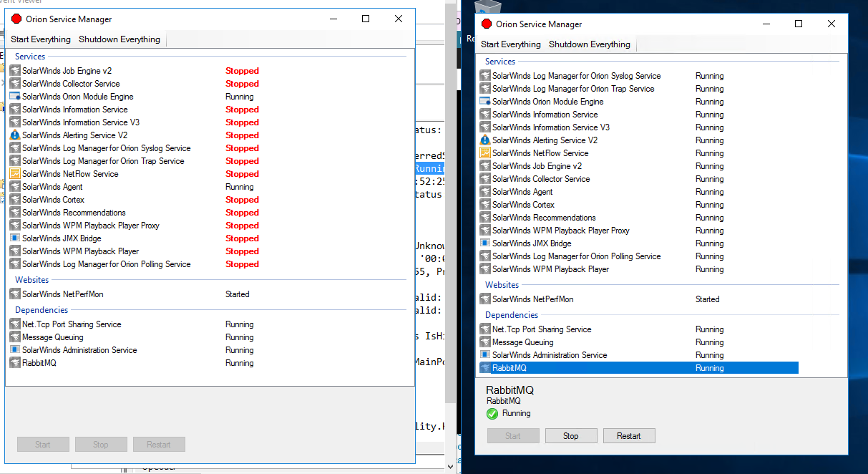Select WPM Playback Player Proxy row, right window

(x=638, y=231)
